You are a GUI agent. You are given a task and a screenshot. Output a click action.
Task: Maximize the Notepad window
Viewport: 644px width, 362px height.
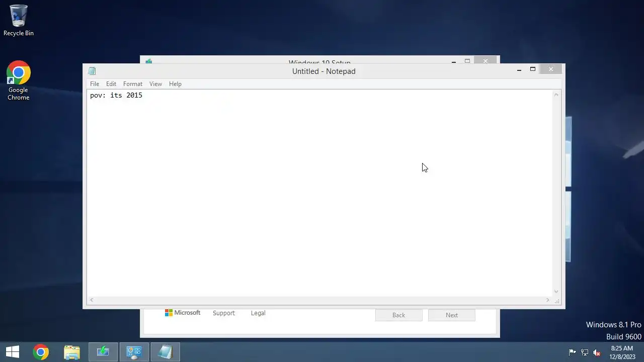pos(533,69)
